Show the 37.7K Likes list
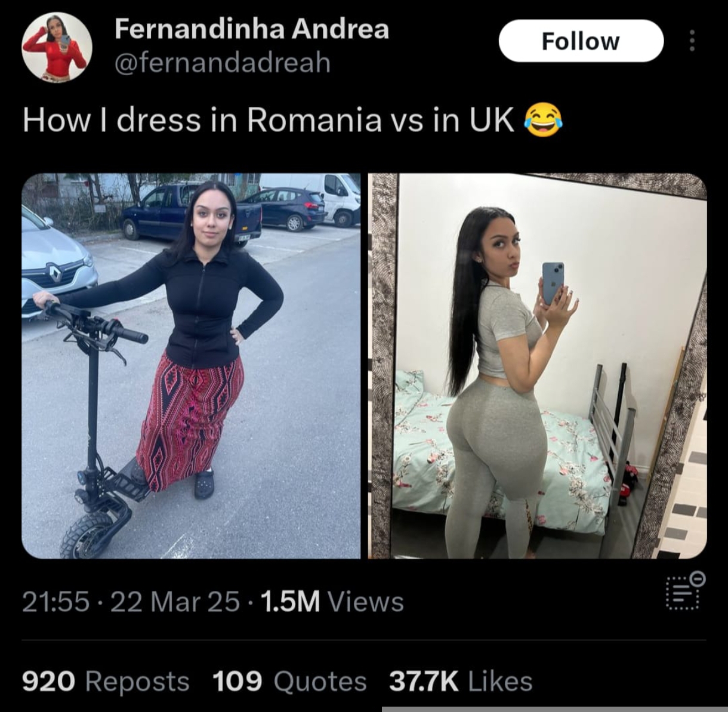The width and height of the screenshot is (728, 712). coord(461,681)
